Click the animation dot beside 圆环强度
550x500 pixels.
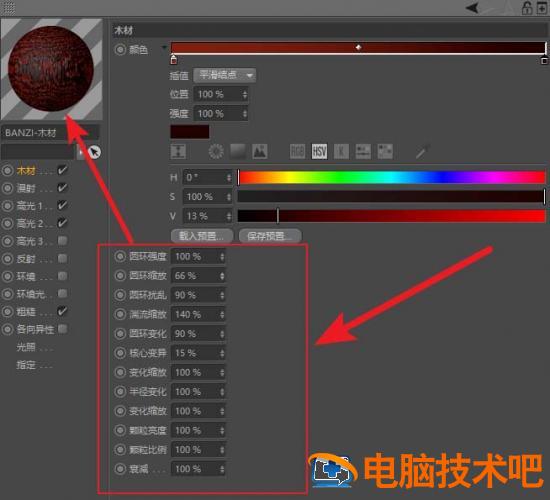120,256
